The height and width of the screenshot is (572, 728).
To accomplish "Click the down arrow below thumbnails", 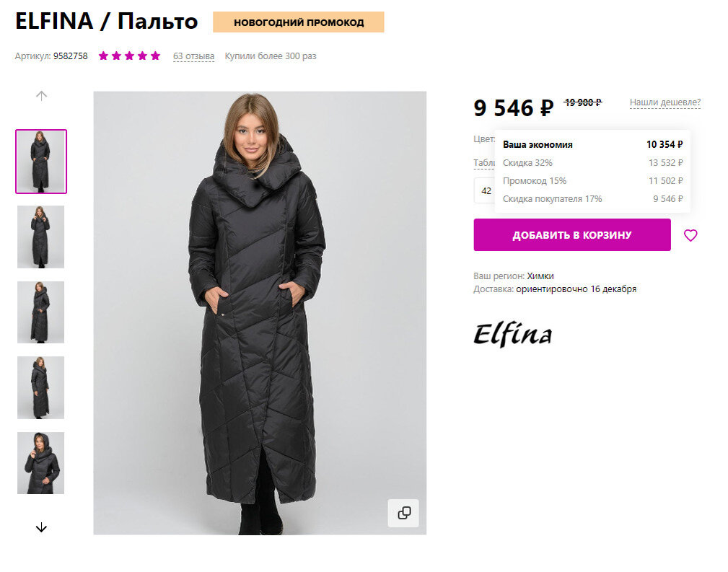I will point(41,527).
